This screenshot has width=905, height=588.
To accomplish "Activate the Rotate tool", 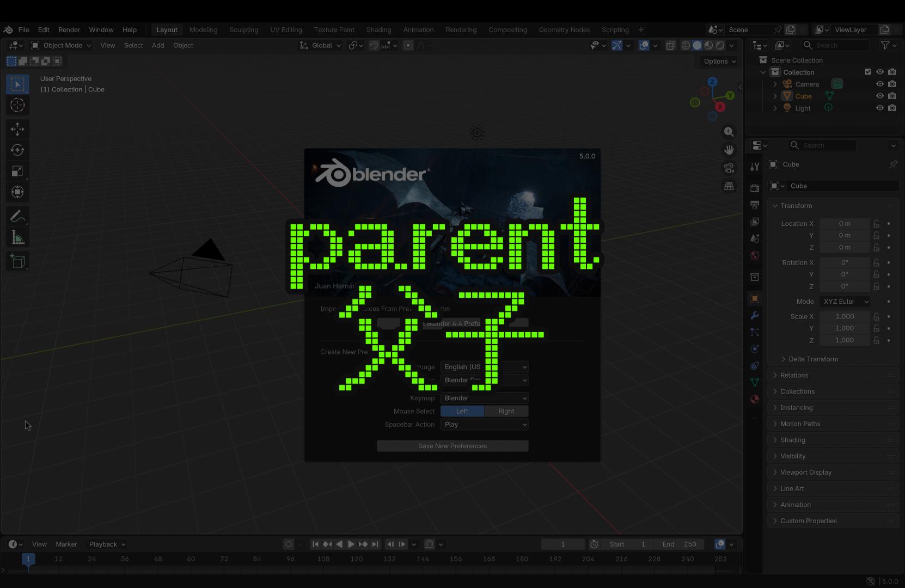I will point(17,150).
